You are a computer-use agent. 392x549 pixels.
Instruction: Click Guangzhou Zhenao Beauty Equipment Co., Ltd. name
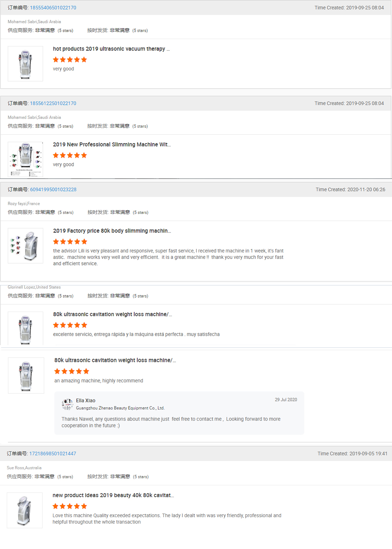[120, 408]
